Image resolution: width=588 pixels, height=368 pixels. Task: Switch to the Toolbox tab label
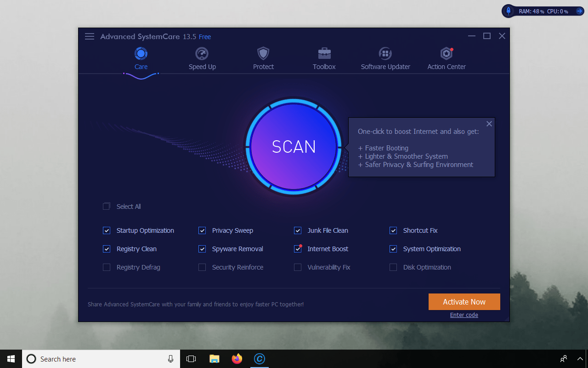(324, 67)
